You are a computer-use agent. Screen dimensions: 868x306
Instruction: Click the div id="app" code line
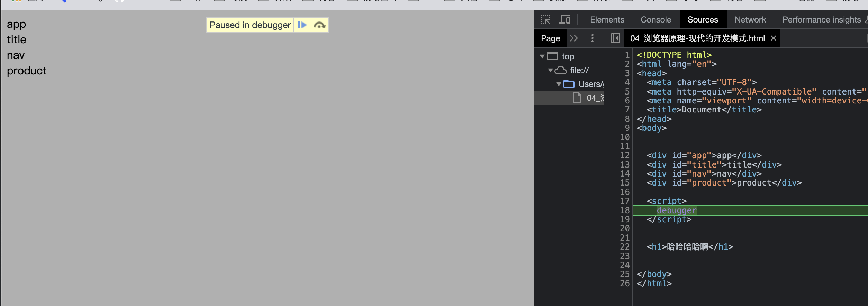point(704,155)
